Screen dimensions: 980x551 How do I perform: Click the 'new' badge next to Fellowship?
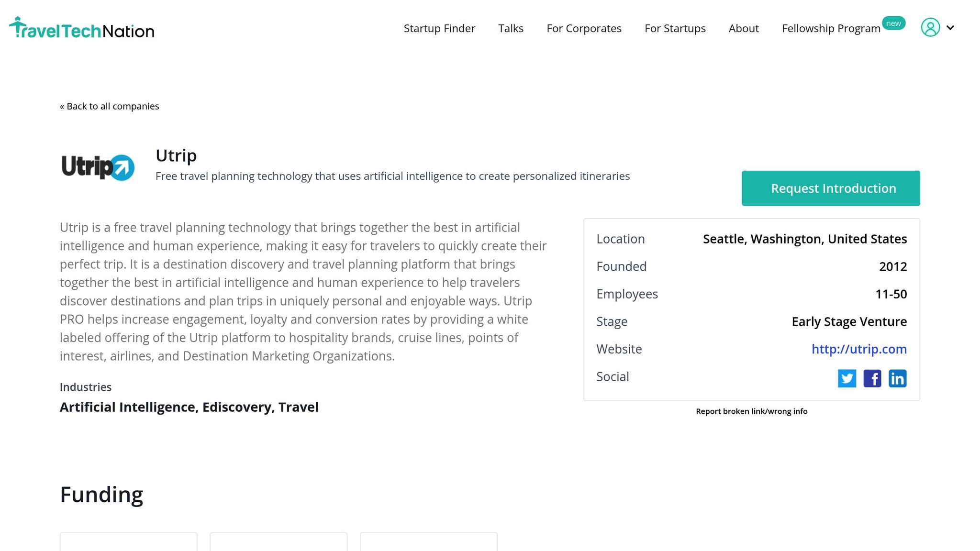tap(893, 23)
